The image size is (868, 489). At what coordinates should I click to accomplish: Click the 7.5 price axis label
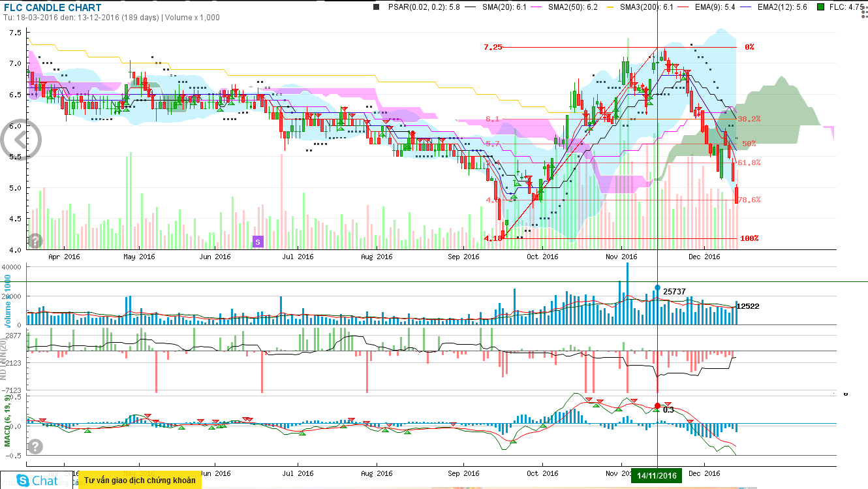[x=16, y=32]
